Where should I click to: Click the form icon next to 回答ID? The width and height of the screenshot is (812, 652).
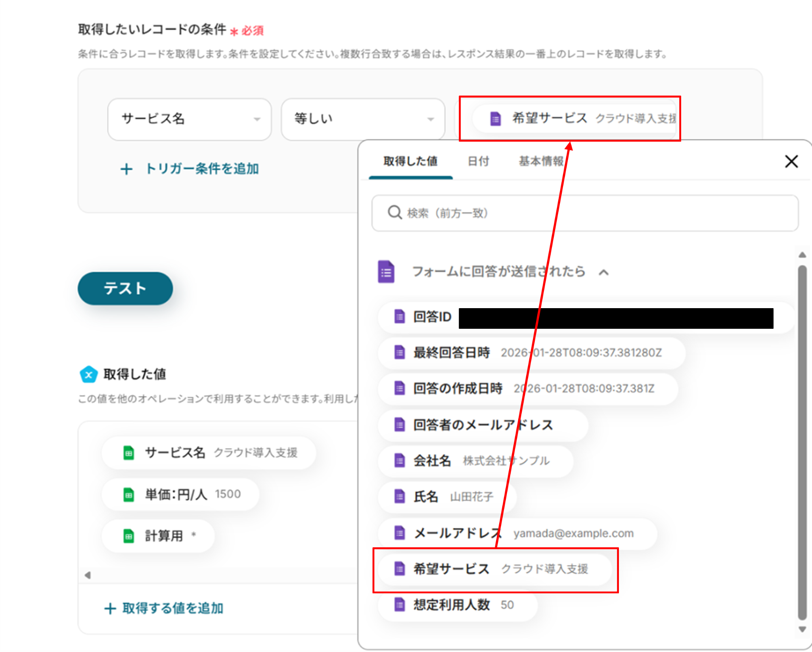399,317
